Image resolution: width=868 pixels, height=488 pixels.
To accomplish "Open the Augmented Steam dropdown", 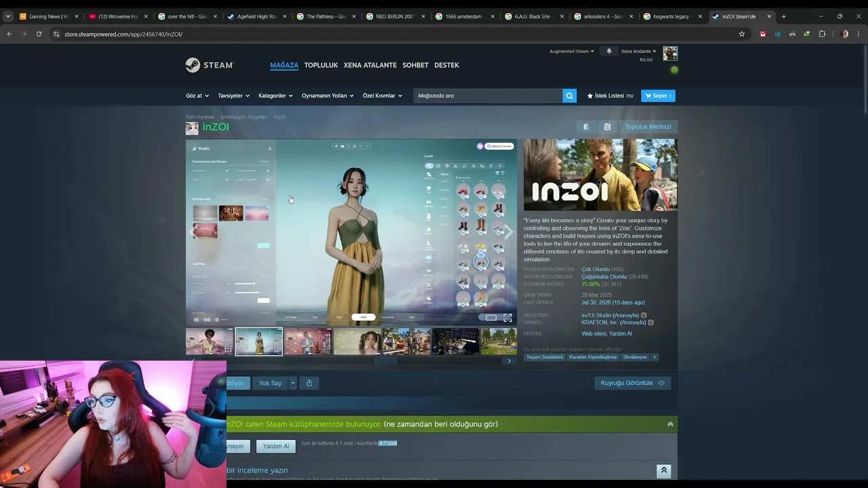I will click(x=572, y=52).
